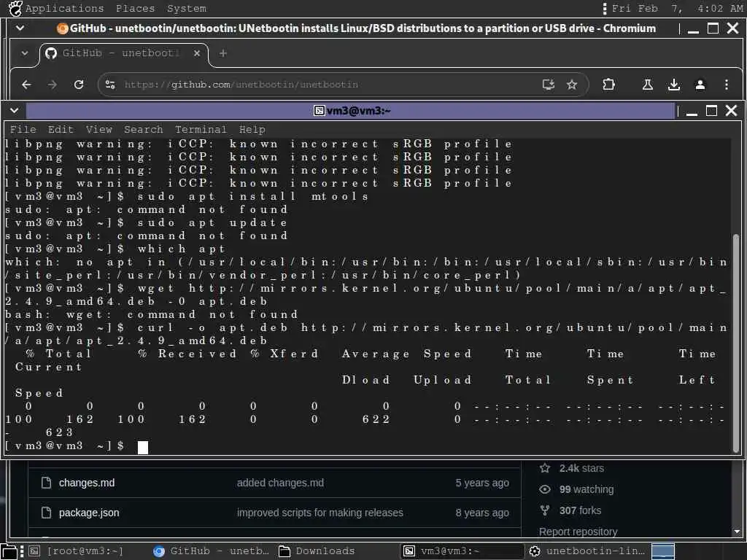The image size is (747, 560).
Task: Open the Chromium tab search chevron
Action: (25, 53)
